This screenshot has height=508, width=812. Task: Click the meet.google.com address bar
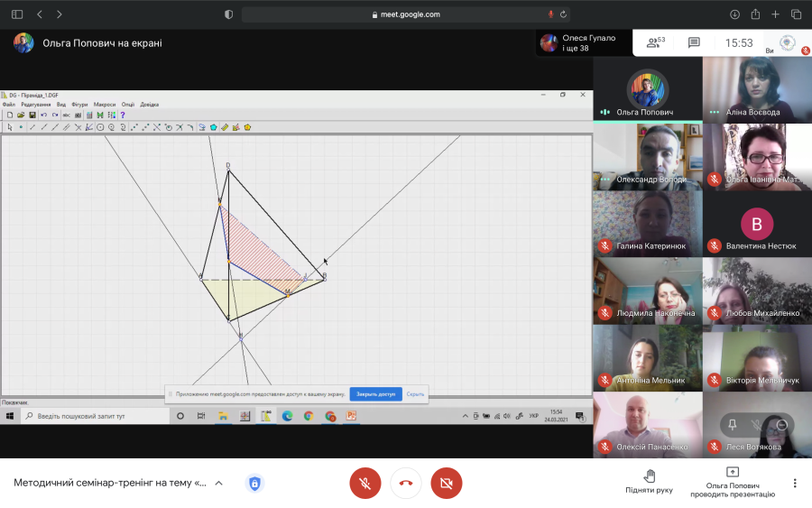coord(406,14)
